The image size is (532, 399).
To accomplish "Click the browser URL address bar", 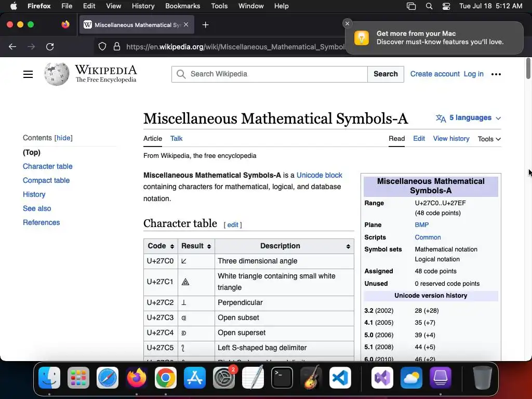I will coord(234,47).
